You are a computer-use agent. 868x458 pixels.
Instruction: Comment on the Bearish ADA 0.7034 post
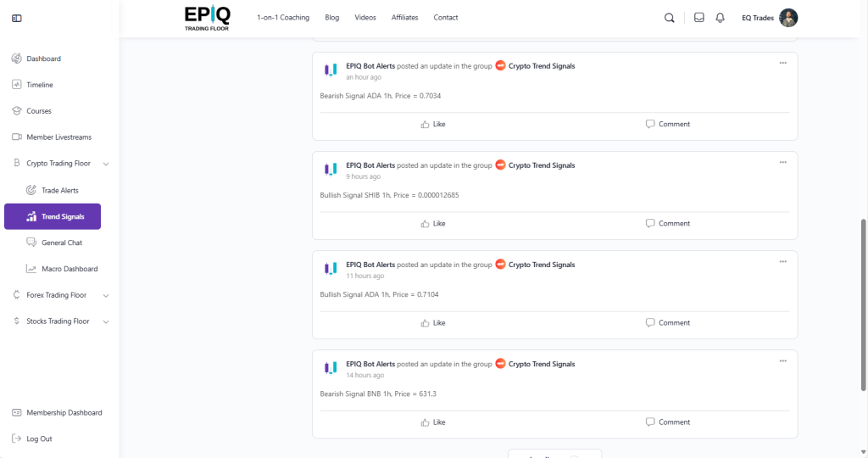[668, 124]
